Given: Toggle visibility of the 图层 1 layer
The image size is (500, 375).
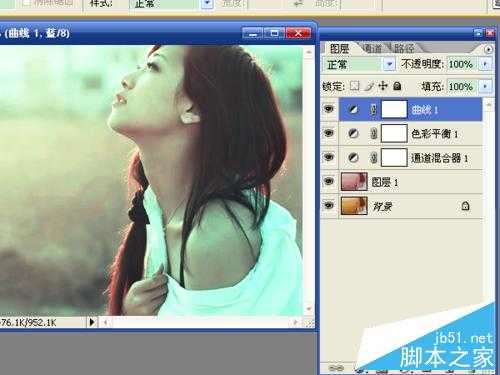Looking at the screenshot, I should point(329,181).
